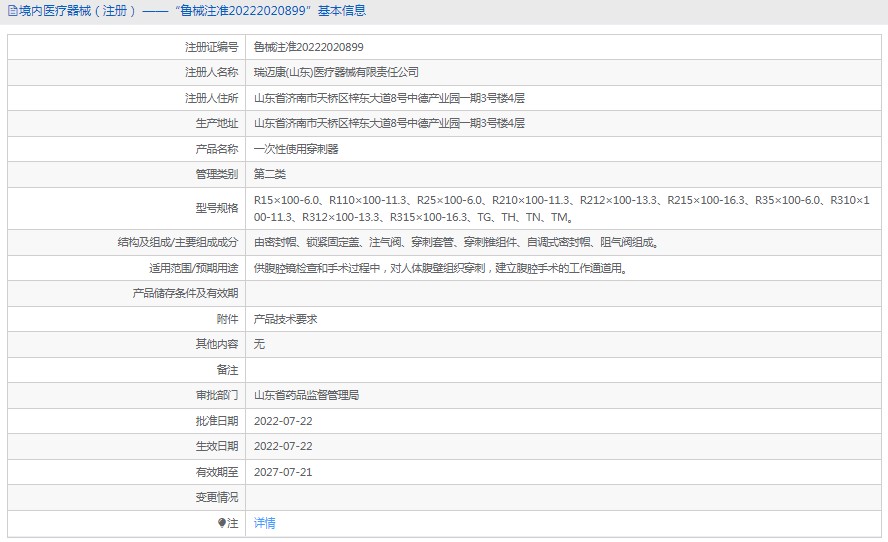Click the 审批部门 label

(x=217, y=395)
